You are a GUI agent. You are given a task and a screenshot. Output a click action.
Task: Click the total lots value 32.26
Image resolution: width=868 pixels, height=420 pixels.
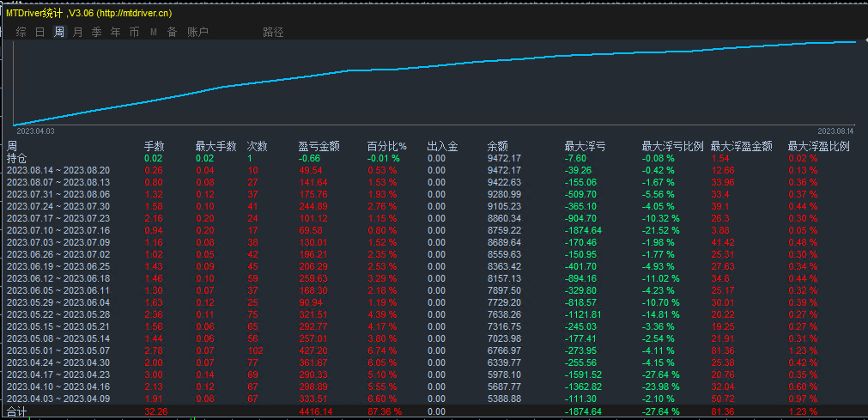pos(155,411)
